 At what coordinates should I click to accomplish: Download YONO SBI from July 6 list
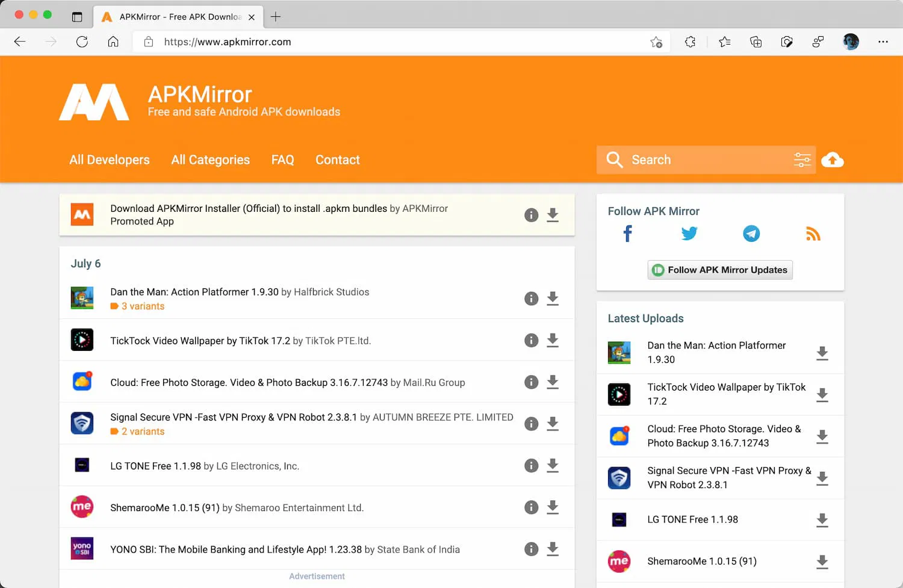click(553, 549)
